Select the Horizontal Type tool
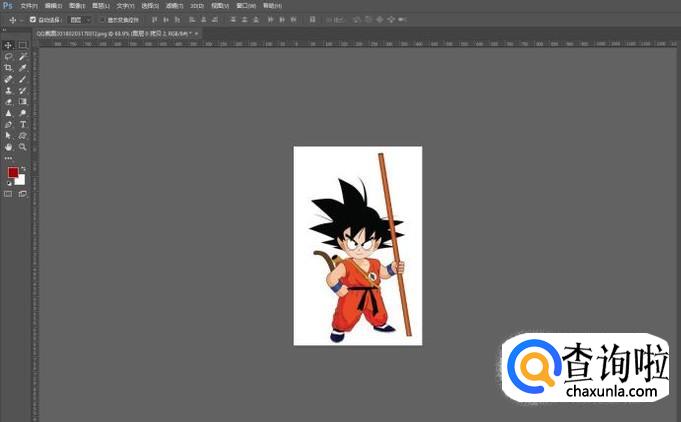Screen dimensions: 681x422 [22, 124]
